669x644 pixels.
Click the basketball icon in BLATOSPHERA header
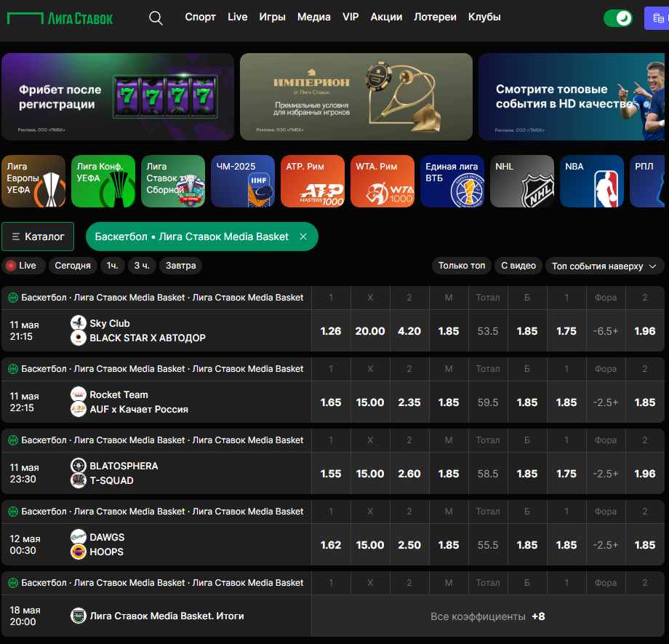pyautogui.click(x=13, y=440)
